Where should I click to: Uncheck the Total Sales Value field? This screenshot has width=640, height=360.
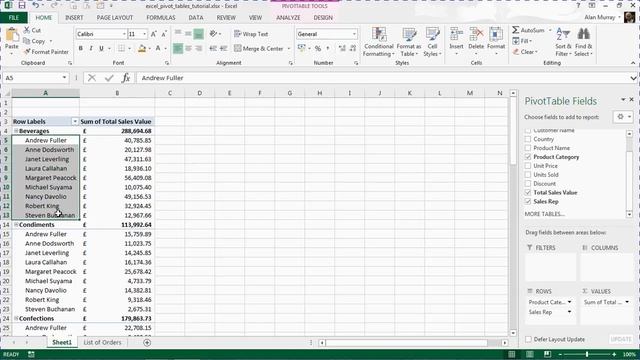click(528, 193)
